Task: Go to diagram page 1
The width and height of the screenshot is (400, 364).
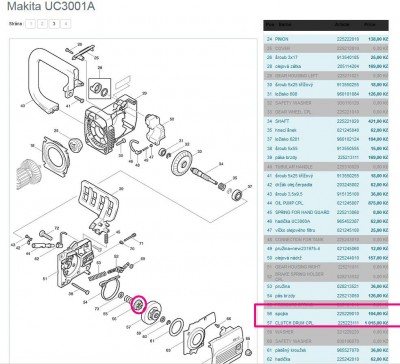Action: click(x=31, y=24)
